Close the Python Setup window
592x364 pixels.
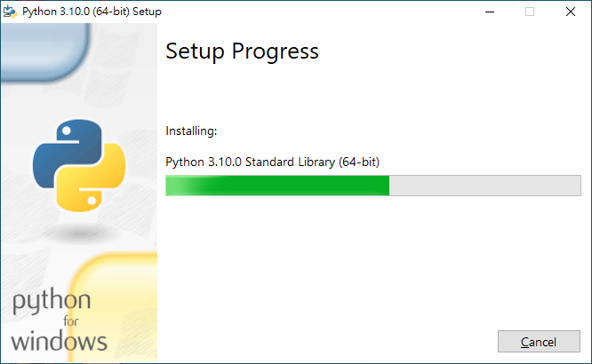[571, 12]
